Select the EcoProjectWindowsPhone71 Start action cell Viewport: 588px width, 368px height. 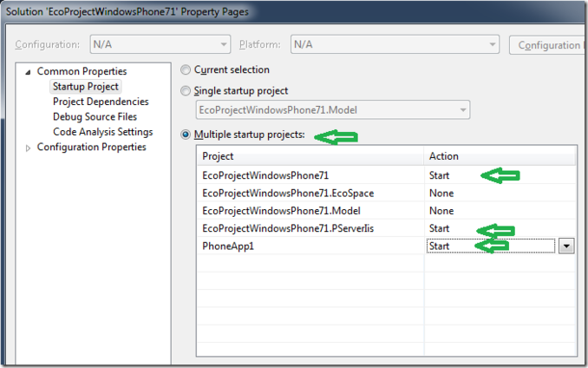[500, 175]
